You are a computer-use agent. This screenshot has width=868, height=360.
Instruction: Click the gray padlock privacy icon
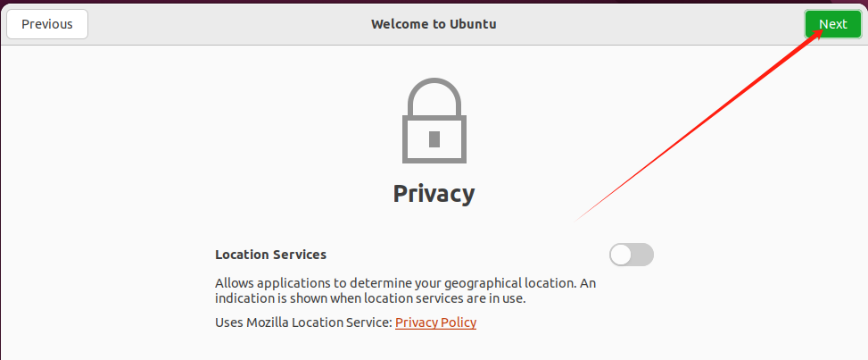434,121
